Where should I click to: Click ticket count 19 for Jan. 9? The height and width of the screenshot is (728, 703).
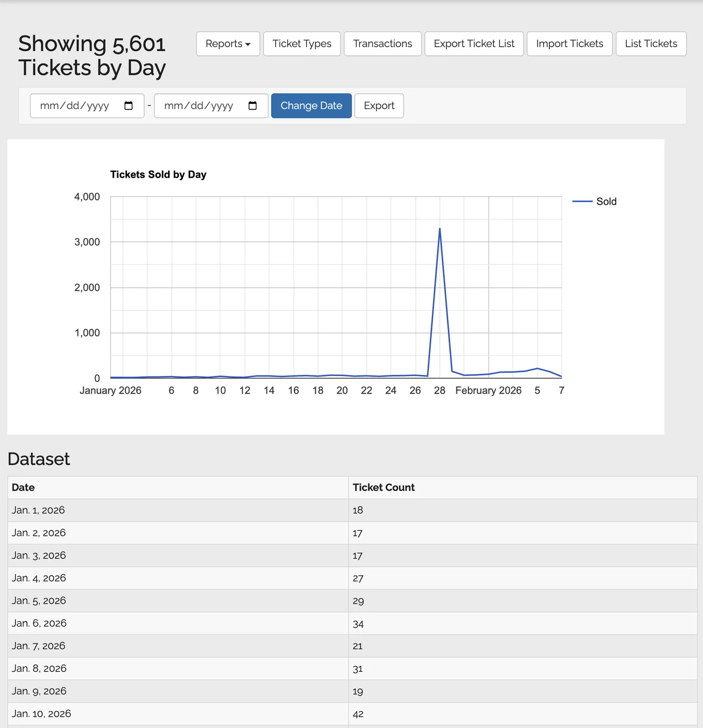(523, 691)
